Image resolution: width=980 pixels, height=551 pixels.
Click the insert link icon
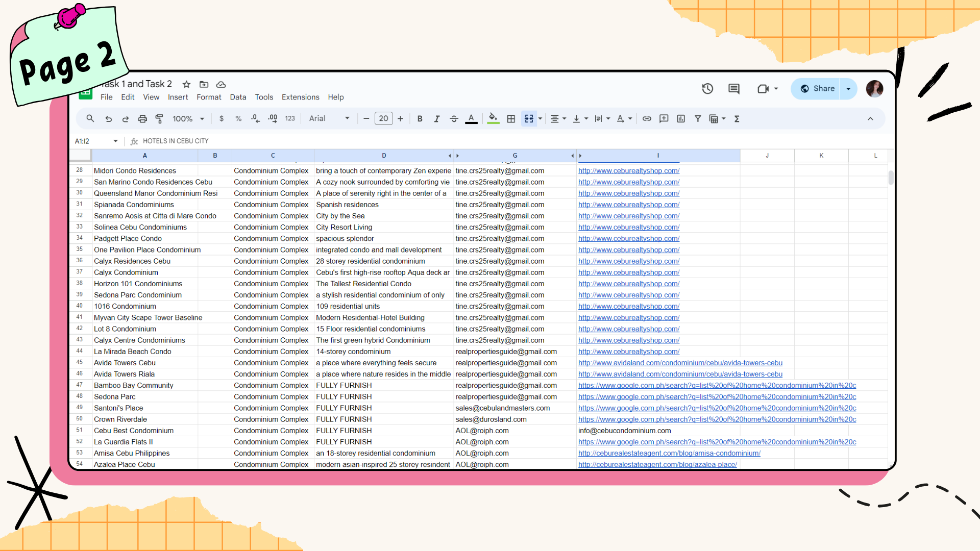click(x=647, y=119)
